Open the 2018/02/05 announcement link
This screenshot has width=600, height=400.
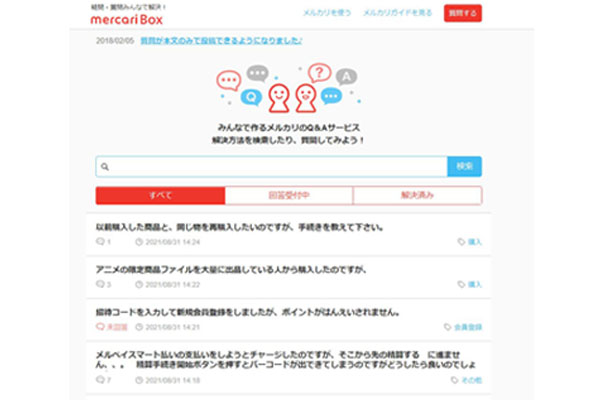(221, 41)
